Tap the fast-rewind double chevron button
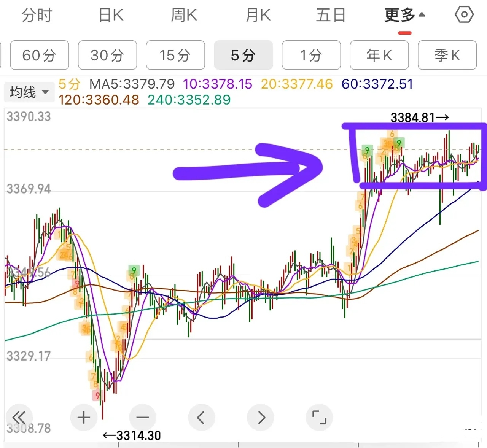Image resolution: width=487 pixels, height=448 pixels. point(19,417)
